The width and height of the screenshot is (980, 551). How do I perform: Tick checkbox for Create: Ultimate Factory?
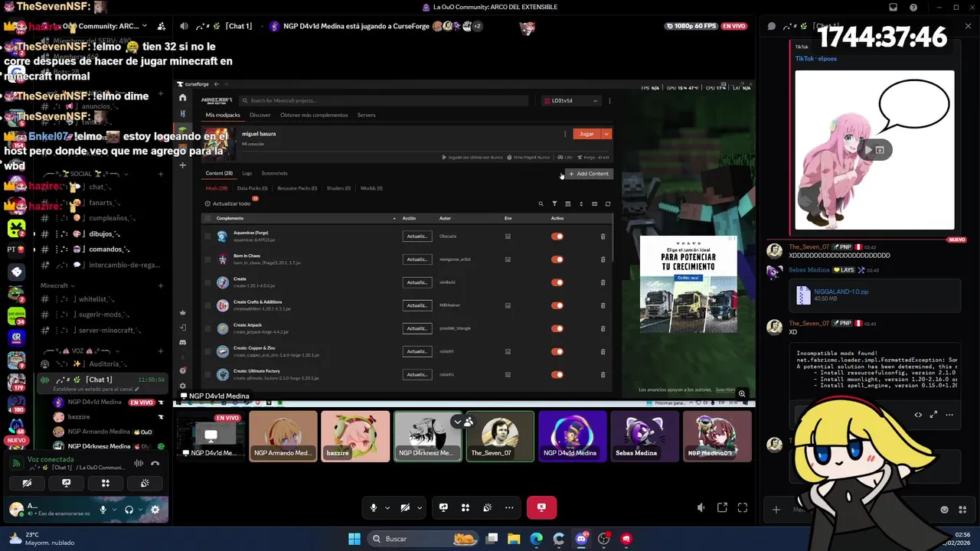207,374
